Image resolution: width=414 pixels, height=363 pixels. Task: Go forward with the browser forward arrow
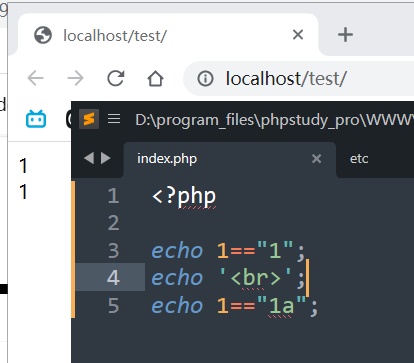coord(75,78)
